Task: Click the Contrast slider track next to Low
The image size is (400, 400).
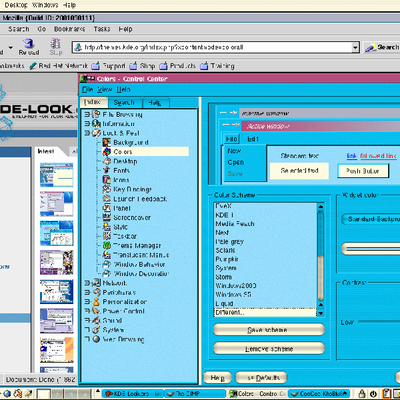Action: coord(379,322)
